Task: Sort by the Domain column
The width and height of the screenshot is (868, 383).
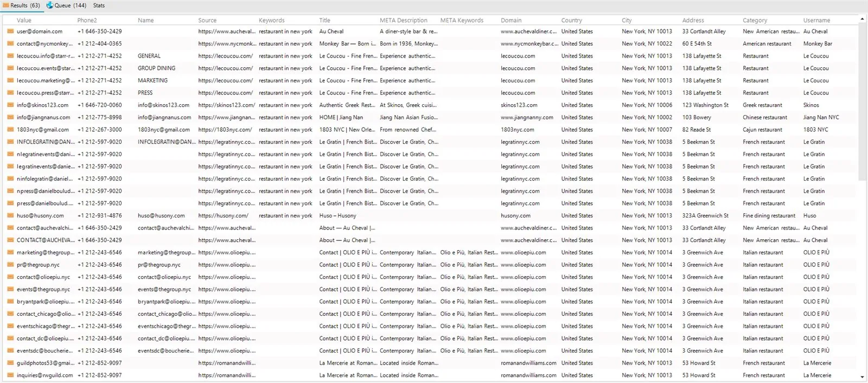Action: (511, 20)
